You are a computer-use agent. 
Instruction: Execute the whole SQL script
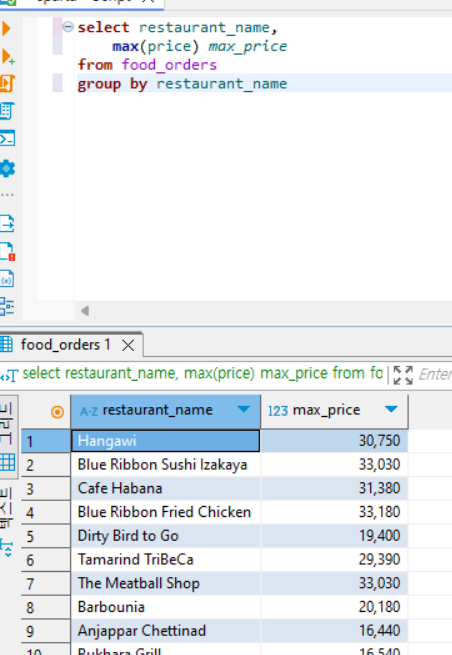[7, 84]
